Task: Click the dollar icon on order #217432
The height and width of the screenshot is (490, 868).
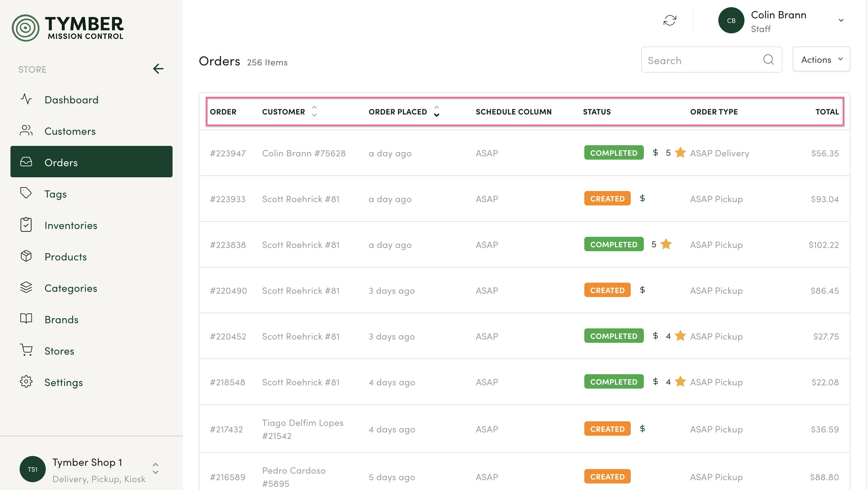Action: pyautogui.click(x=642, y=429)
